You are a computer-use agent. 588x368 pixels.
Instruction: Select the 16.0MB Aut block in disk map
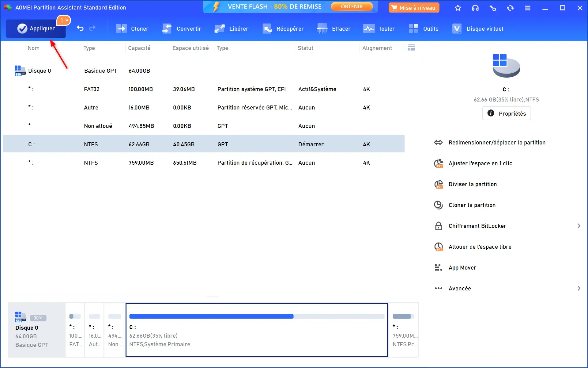[95, 330]
